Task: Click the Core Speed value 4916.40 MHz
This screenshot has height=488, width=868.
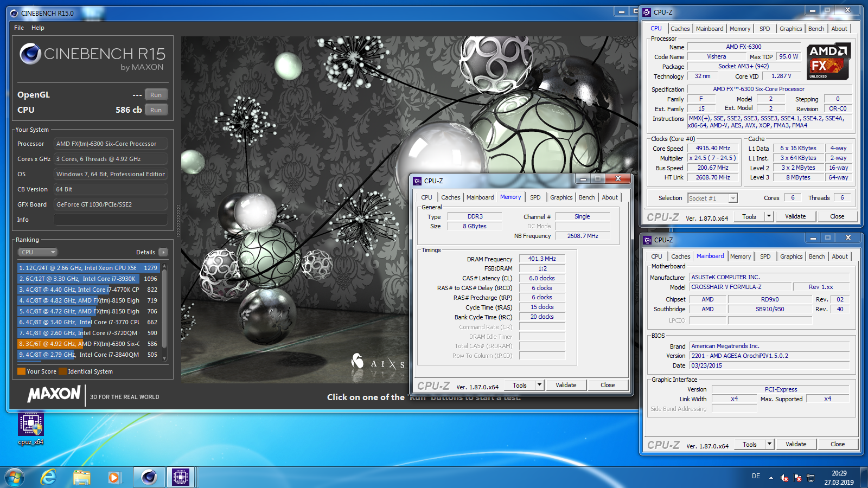Action: 713,148
